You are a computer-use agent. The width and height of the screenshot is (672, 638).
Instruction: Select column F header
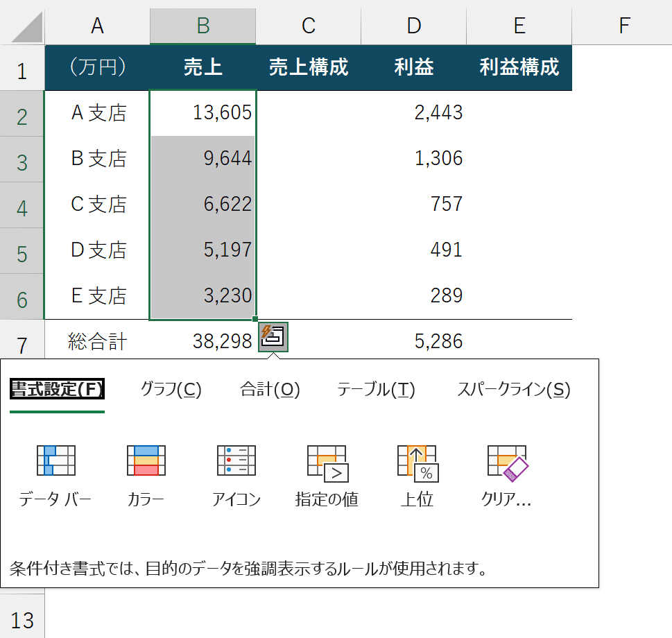[x=624, y=26]
